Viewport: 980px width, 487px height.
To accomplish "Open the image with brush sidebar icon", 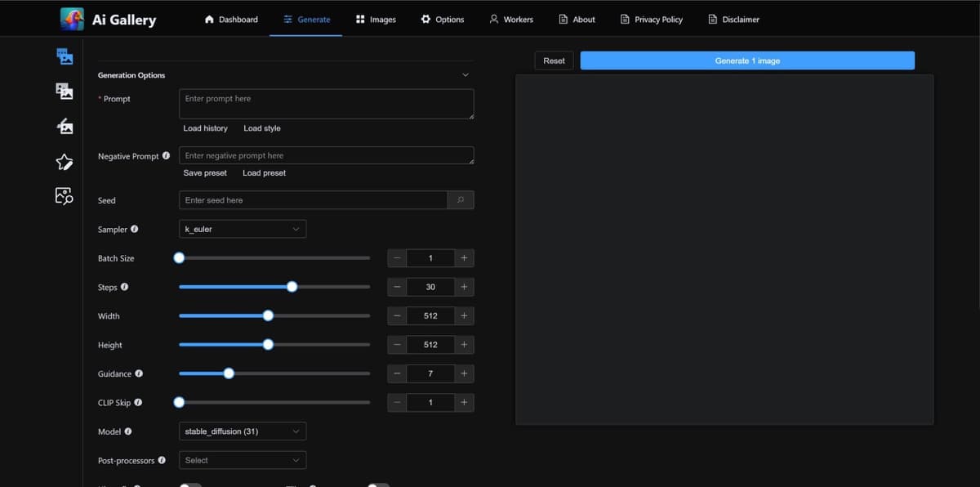I will (x=65, y=126).
